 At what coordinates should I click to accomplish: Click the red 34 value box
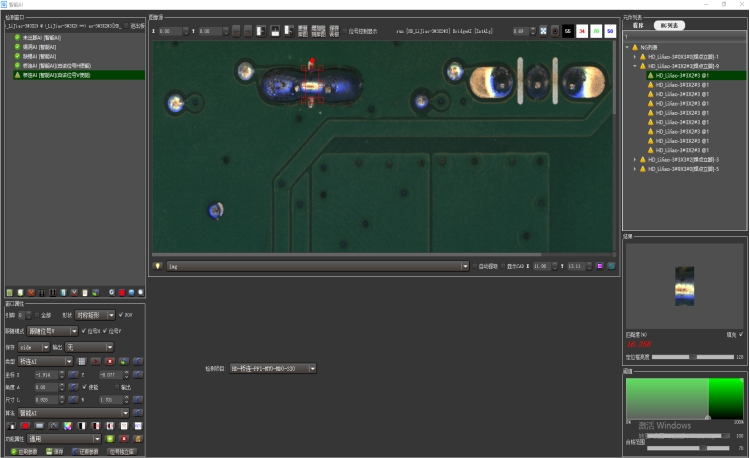582,31
